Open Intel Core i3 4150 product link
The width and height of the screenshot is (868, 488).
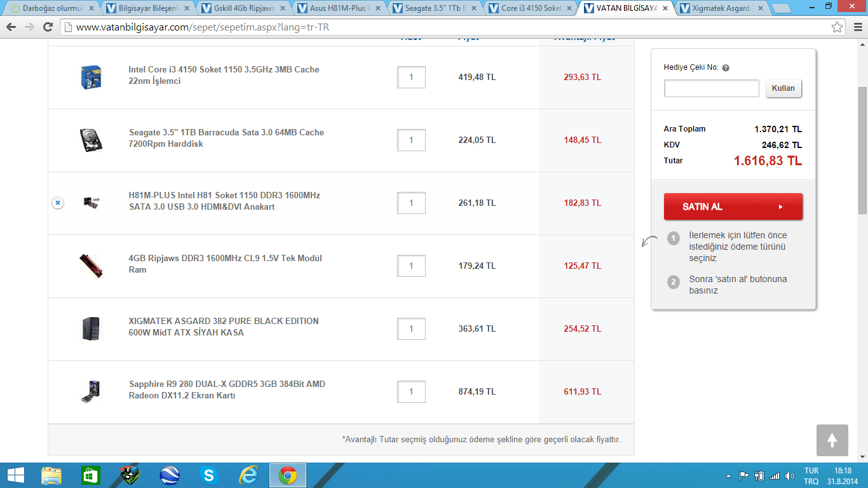tap(224, 75)
